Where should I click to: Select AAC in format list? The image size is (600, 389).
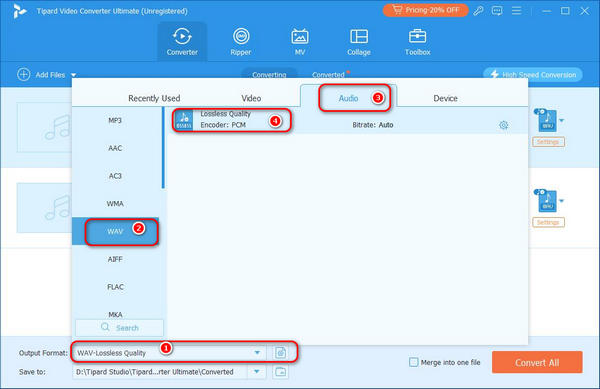point(115,148)
